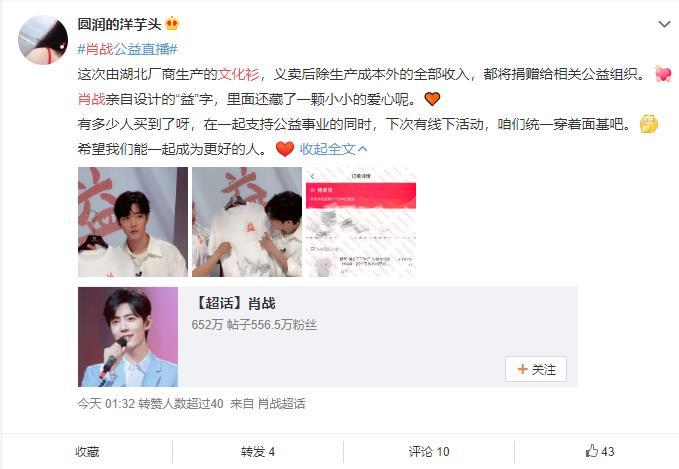Click the crown membership badge icon
Viewport: 679px width, 469px height.
pyautogui.click(x=172, y=23)
